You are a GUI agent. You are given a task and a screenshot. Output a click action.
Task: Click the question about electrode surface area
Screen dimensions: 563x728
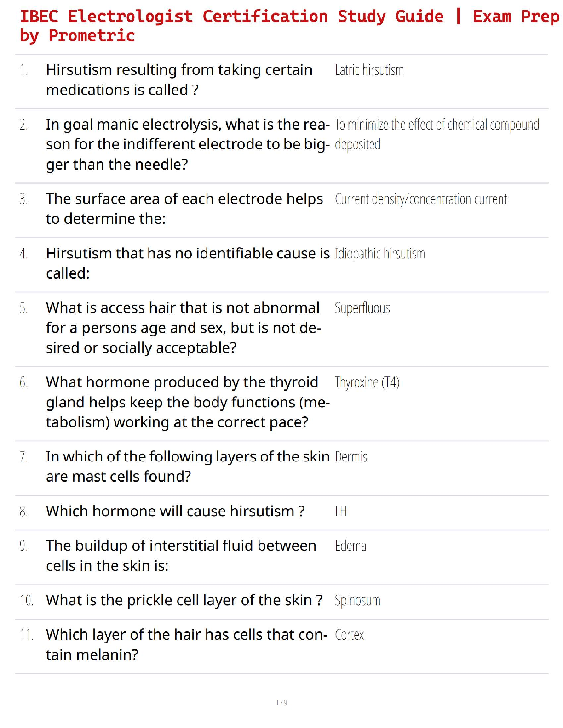[x=184, y=209]
